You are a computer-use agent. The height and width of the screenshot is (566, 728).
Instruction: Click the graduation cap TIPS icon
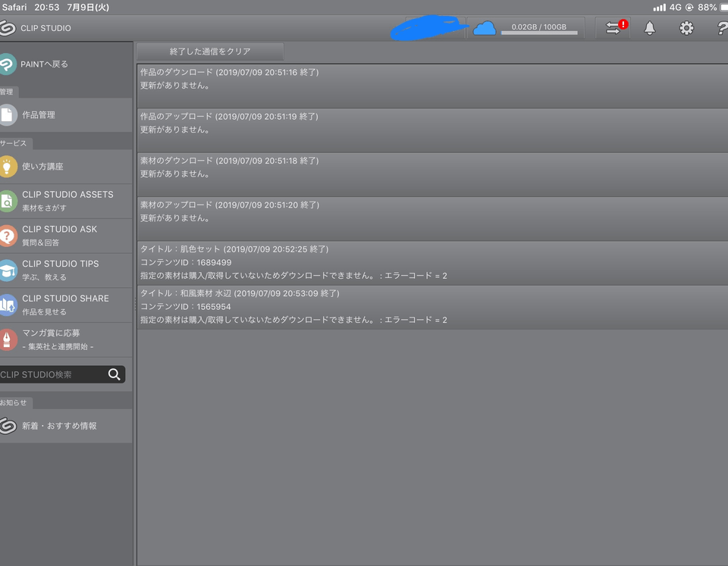point(8,270)
